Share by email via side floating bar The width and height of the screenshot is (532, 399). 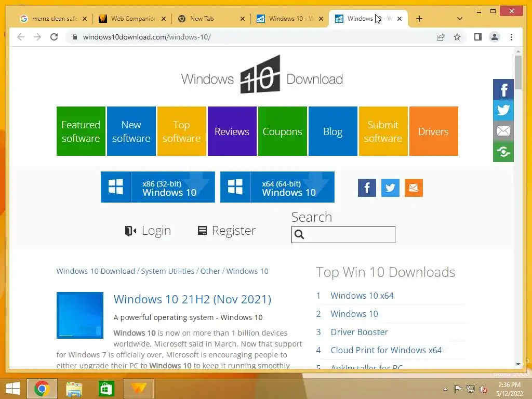click(503, 131)
